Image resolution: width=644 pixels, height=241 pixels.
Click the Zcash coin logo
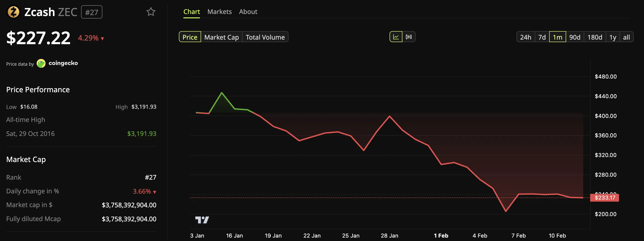14,12
